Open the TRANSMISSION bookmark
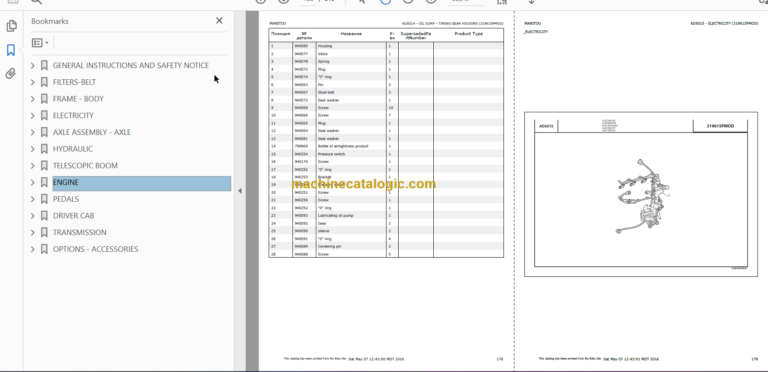This screenshot has height=372, width=768. (x=79, y=232)
